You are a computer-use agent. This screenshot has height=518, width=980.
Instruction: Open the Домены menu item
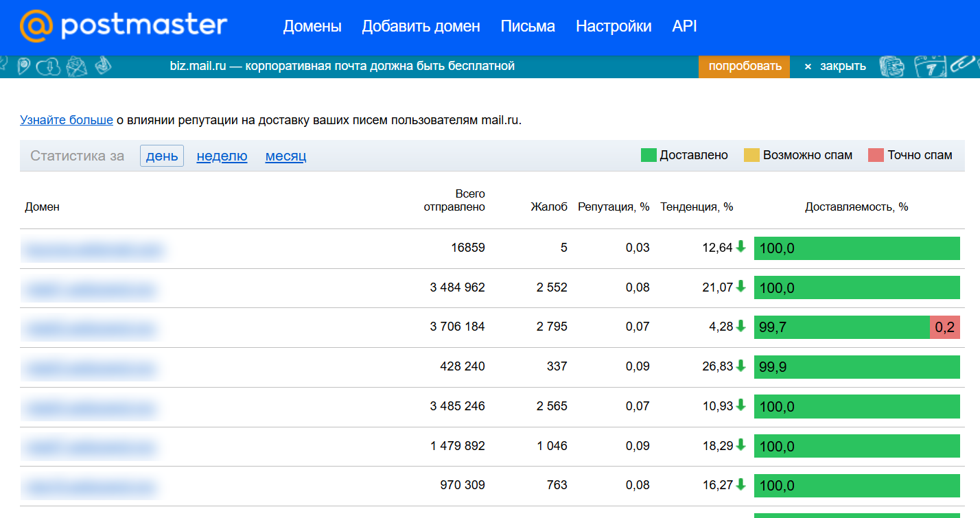point(312,27)
